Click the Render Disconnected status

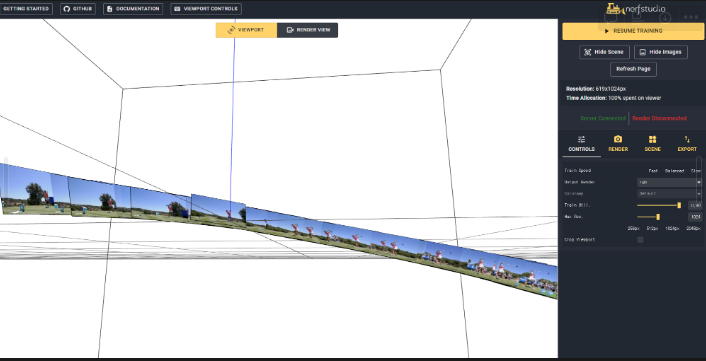pos(659,118)
